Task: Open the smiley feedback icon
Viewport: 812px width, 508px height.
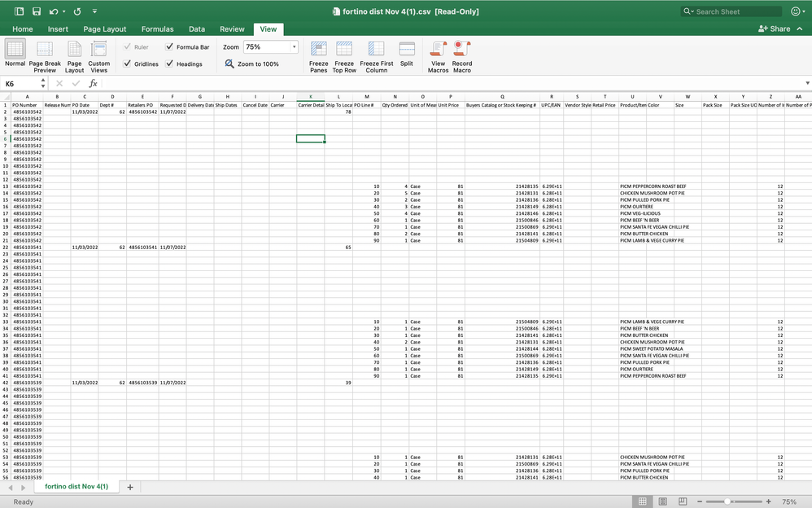Action: click(796, 11)
